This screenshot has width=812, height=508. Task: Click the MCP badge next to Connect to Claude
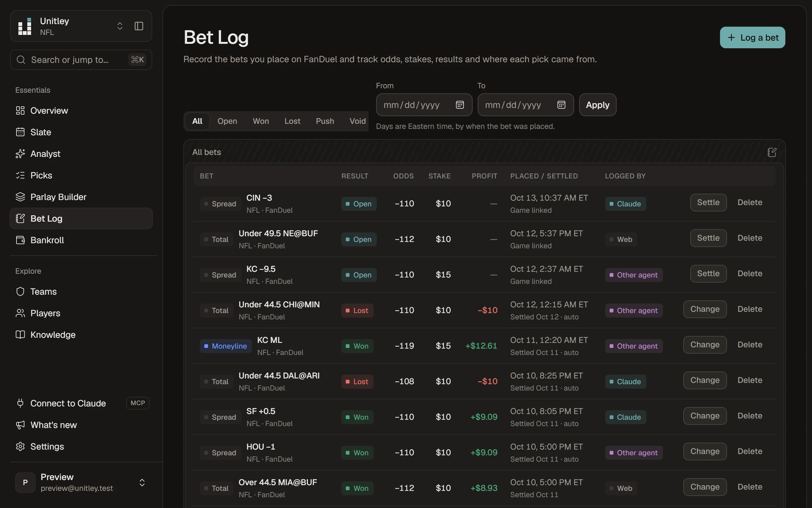[138, 403]
